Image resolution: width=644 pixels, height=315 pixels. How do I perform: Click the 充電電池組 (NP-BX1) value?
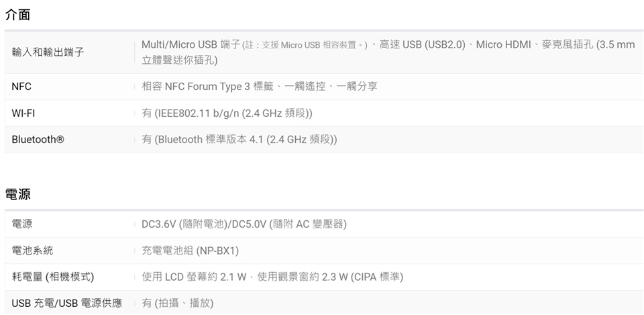click(191, 251)
